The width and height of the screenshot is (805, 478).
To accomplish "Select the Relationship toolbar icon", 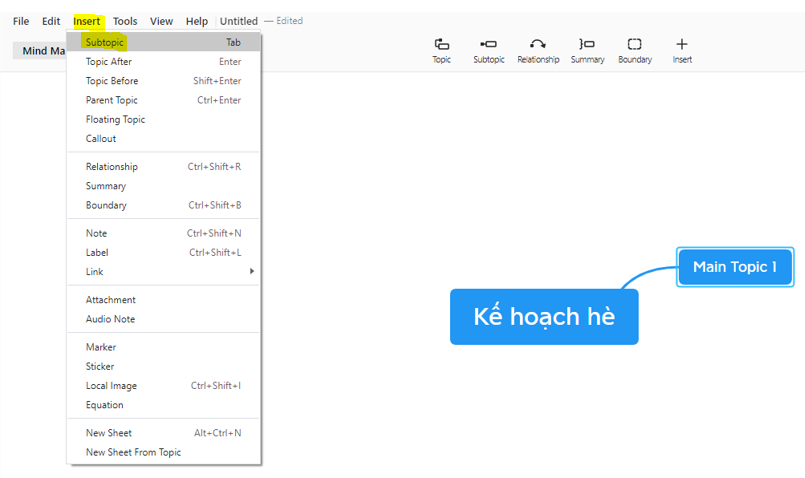I will (538, 44).
